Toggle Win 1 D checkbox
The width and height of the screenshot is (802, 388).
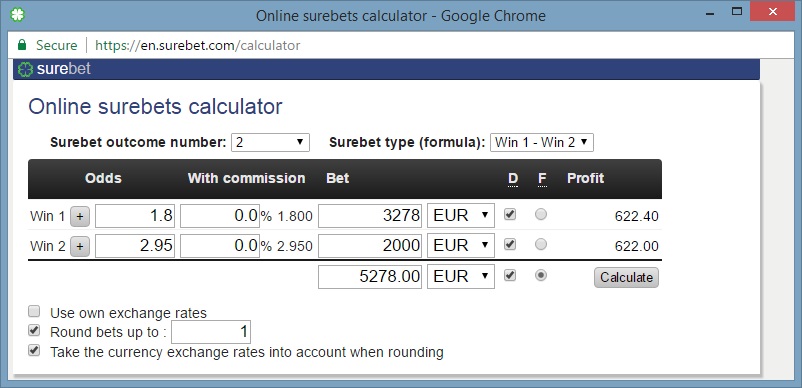[510, 214]
